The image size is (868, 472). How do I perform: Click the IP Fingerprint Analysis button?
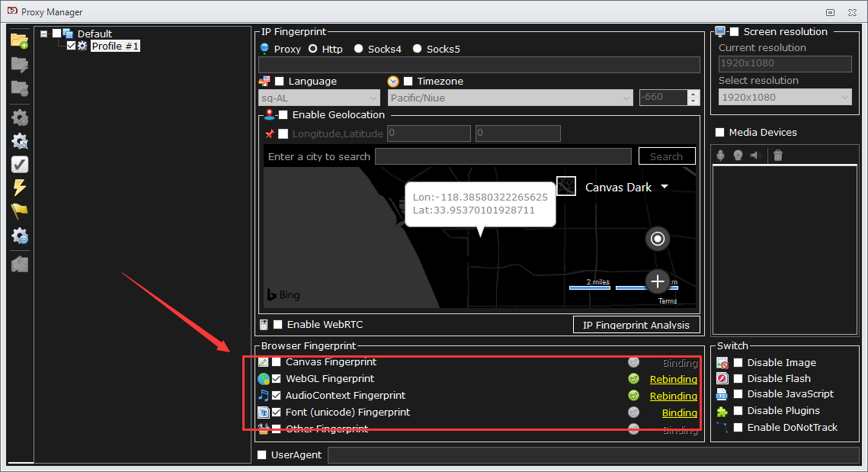pos(636,325)
